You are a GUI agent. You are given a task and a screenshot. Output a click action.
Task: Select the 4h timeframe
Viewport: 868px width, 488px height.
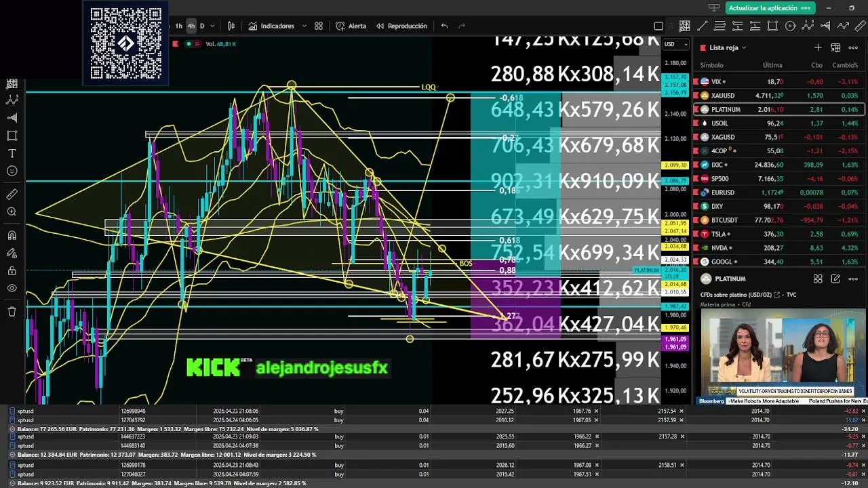coord(191,26)
